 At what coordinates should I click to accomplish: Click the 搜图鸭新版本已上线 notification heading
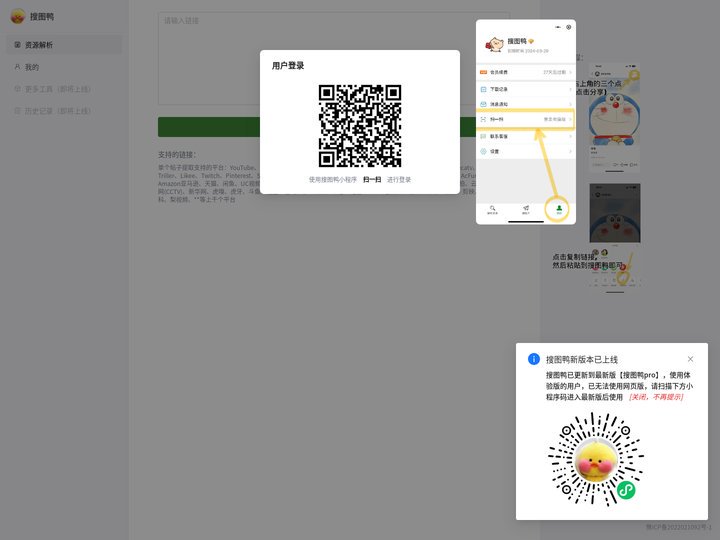click(582, 360)
